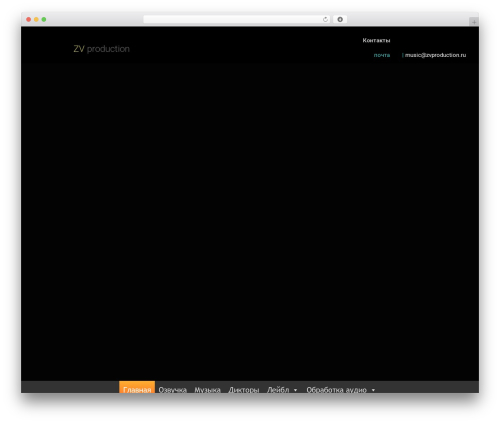
Task: Select the Главная menu item
Action: point(137,387)
